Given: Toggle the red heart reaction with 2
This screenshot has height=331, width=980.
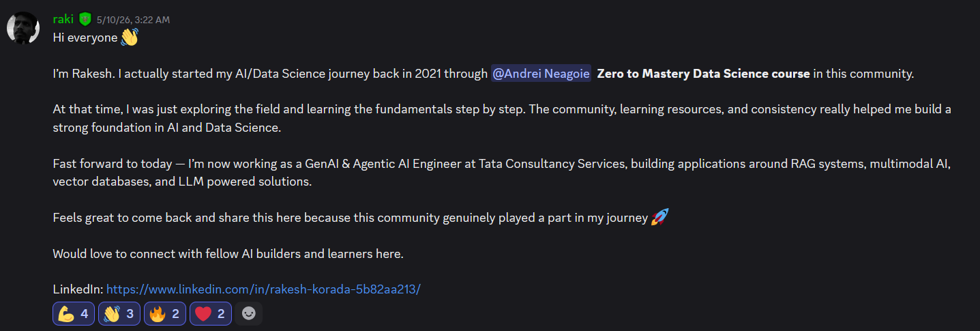Looking at the screenshot, I should pyautogui.click(x=211, y=314).
